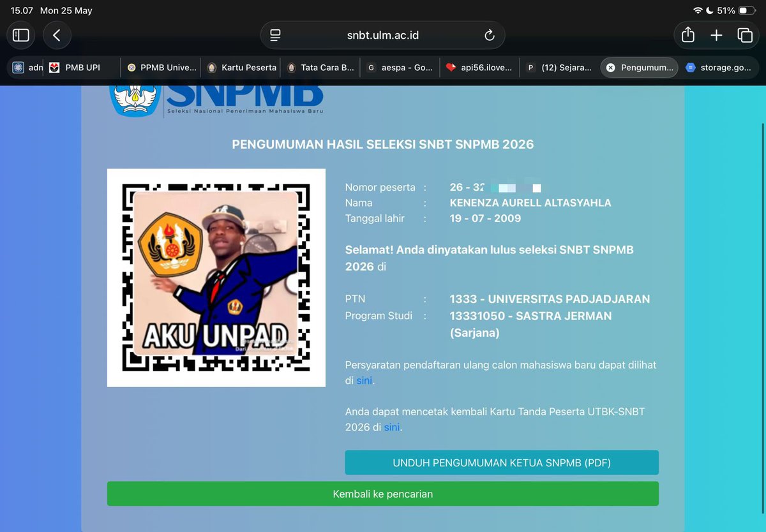
Task: Tap the Tanggal lahir label
Action: click(x=375, y=218)
